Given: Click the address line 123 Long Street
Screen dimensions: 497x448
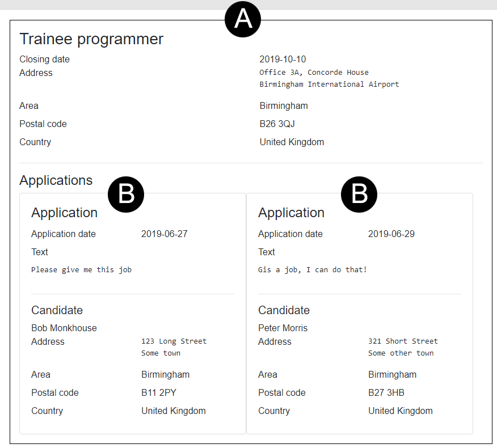Looking at the screenshot, I should tap(174, 341).
